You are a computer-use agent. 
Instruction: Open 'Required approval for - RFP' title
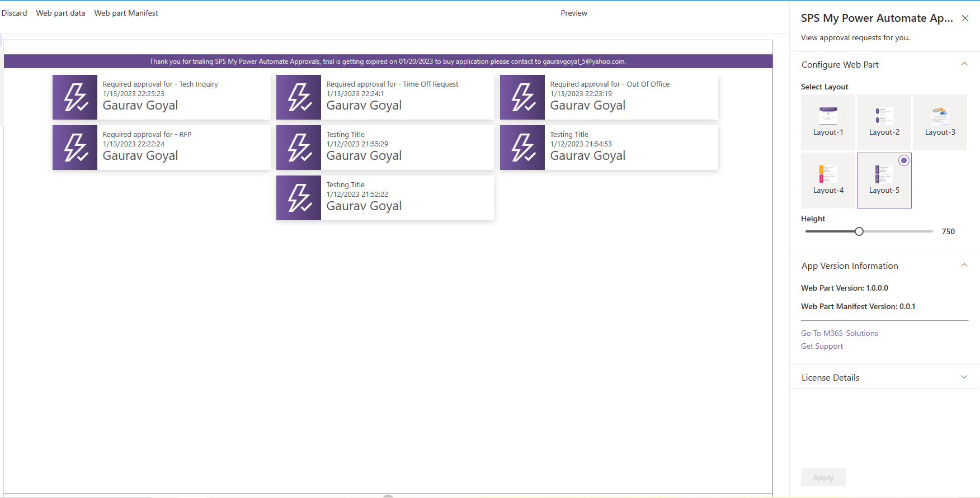pos(147,135)
